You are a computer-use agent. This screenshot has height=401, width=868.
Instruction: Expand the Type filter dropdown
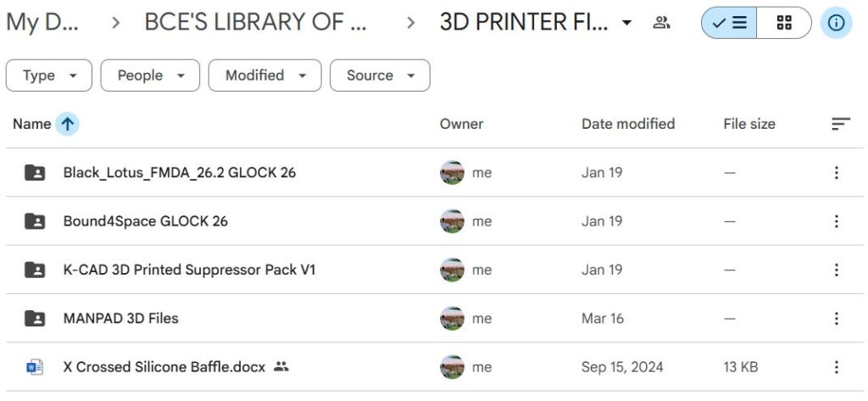click(x=48, y=75)
